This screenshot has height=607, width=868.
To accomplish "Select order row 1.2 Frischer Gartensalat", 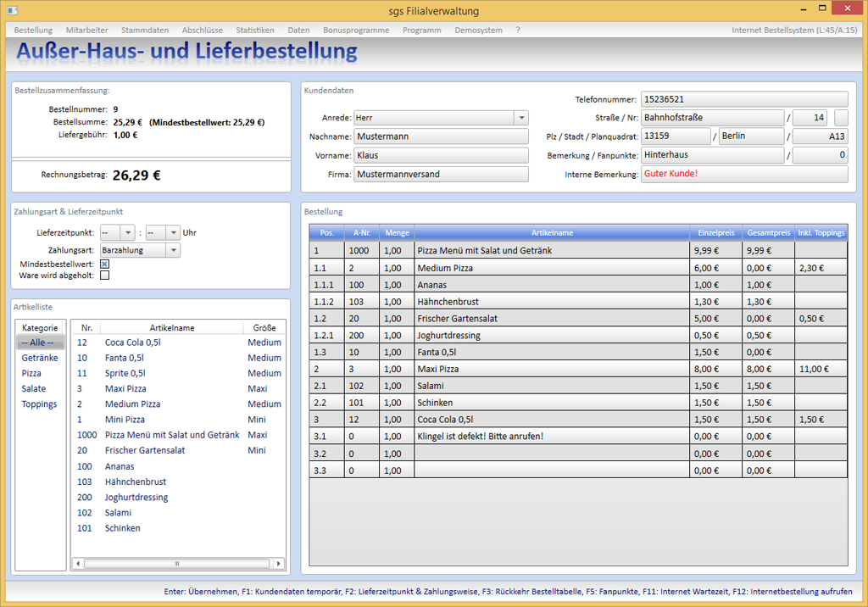I will coord(578,319).
